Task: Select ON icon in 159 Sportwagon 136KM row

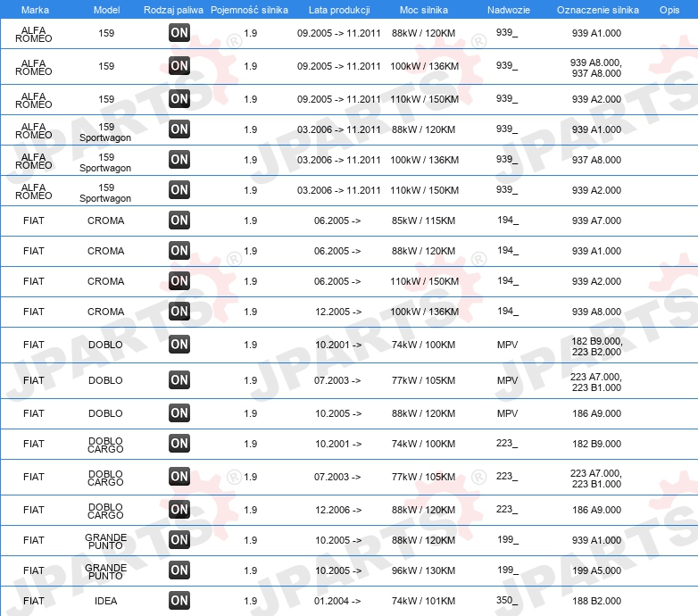Action: point(179,159)
